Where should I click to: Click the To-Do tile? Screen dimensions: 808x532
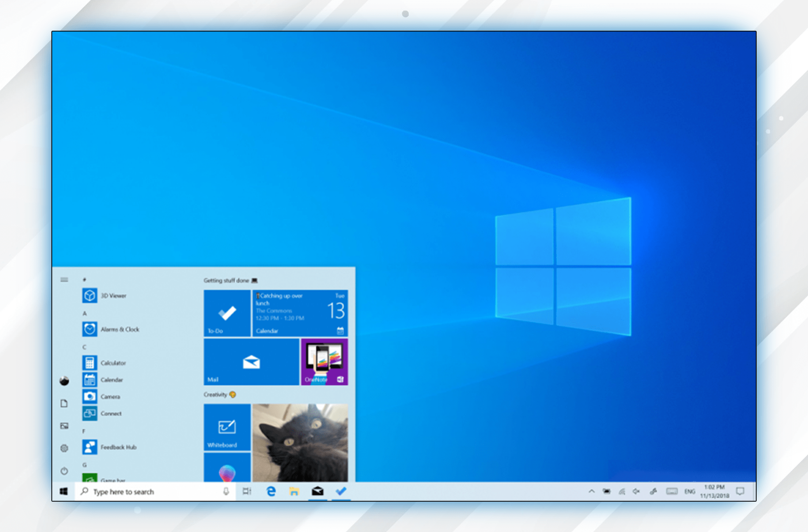pos(227,313)
